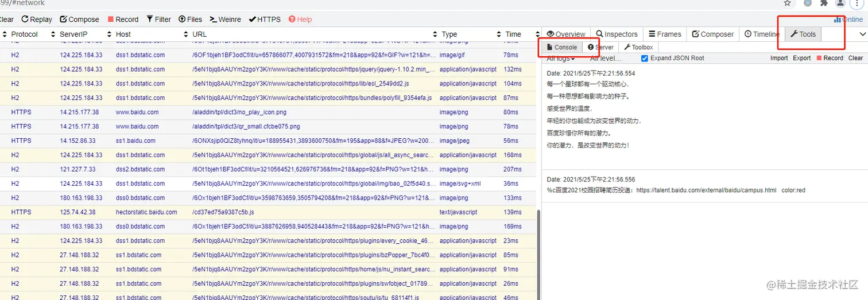
Task: Click the log date ending in 56.554
Action: point(591,73)
